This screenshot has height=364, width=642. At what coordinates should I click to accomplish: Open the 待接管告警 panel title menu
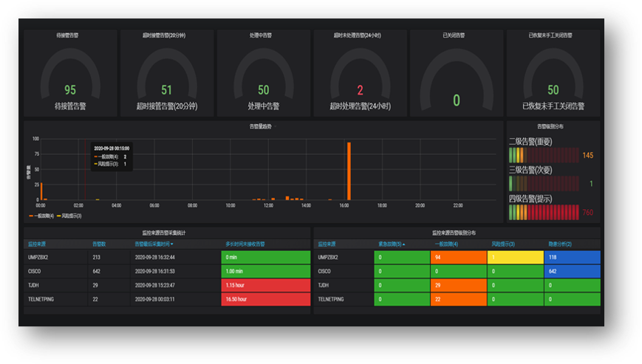(67, 35)
